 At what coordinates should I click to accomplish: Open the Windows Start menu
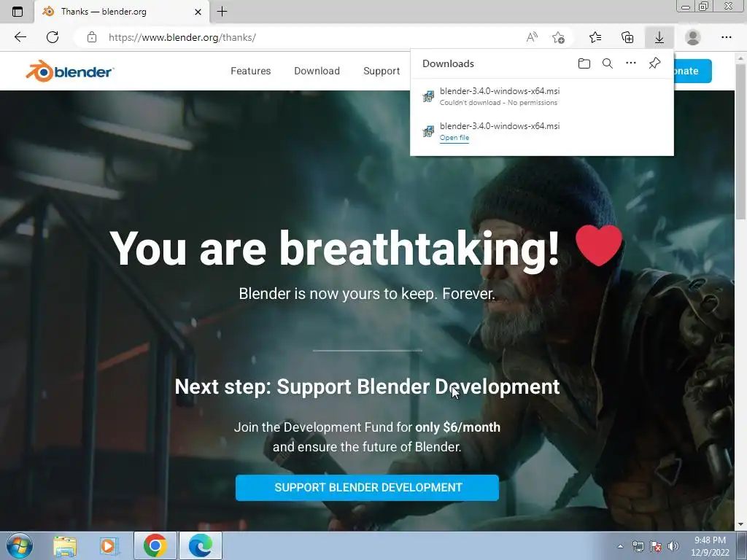20,545
